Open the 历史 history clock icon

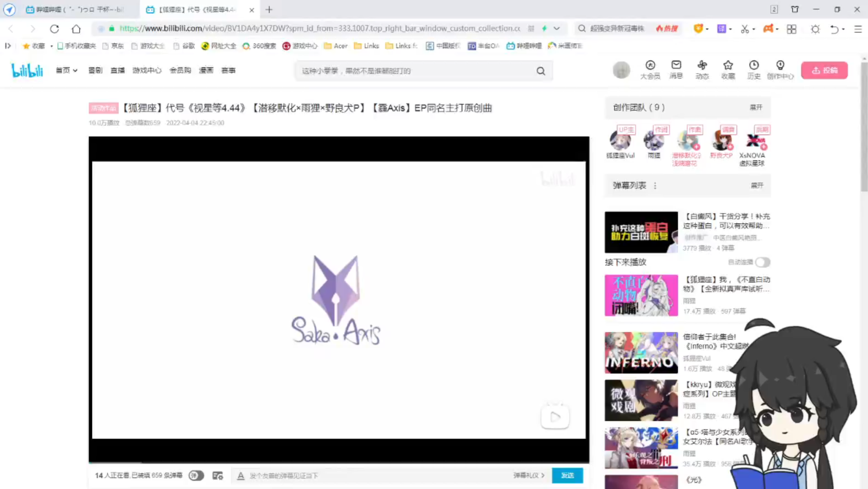point(754,70)
